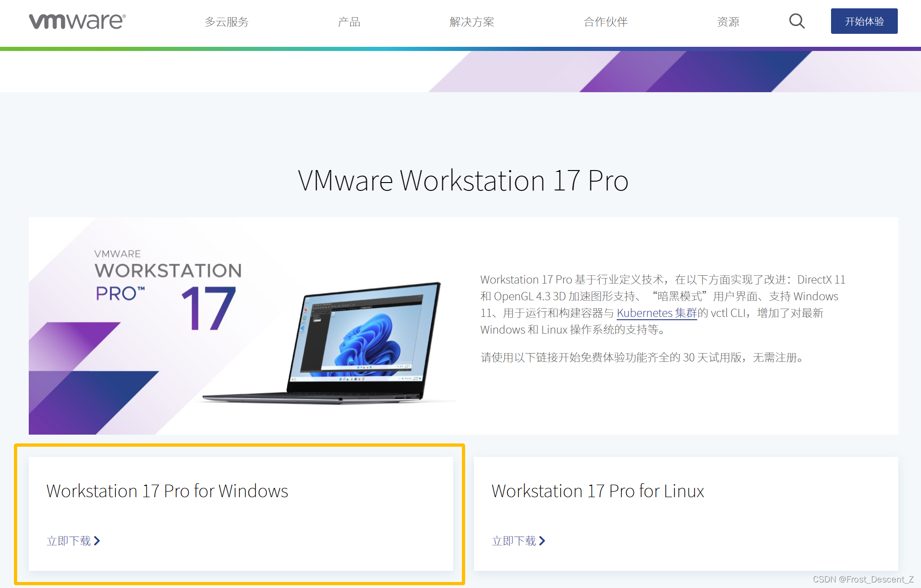The image size is (921, 588).
Task: Select the Workstation 17 Pro for Windows title
Action: [167, 491]
